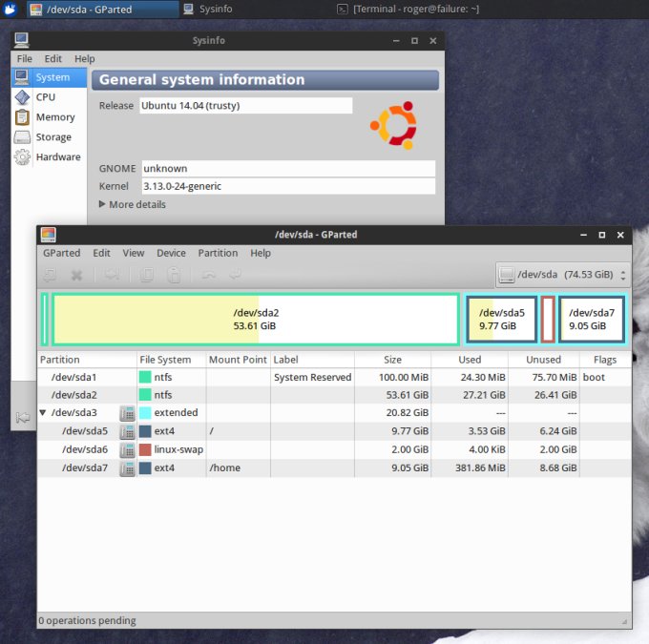Image resolution: width=649 pixels, height=644 pixels.
Task: Click the Apply all operations toolbar icon
Action: click(x=235, y=275)
